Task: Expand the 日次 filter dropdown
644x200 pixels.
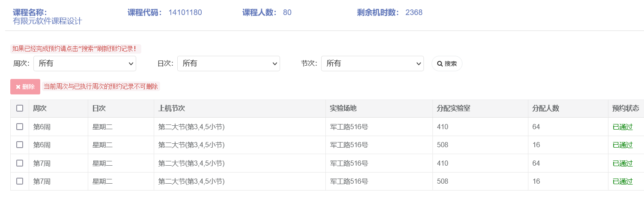Action: (x=229, y=64)
